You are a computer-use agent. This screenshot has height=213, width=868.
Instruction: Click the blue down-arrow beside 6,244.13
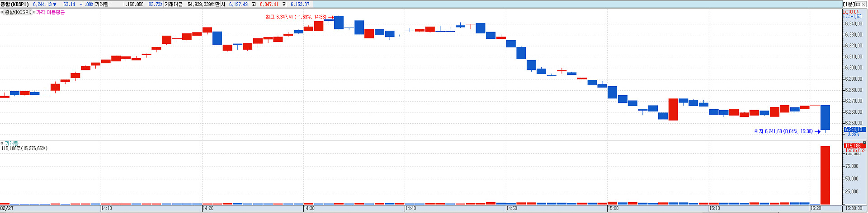coord(55,5)
